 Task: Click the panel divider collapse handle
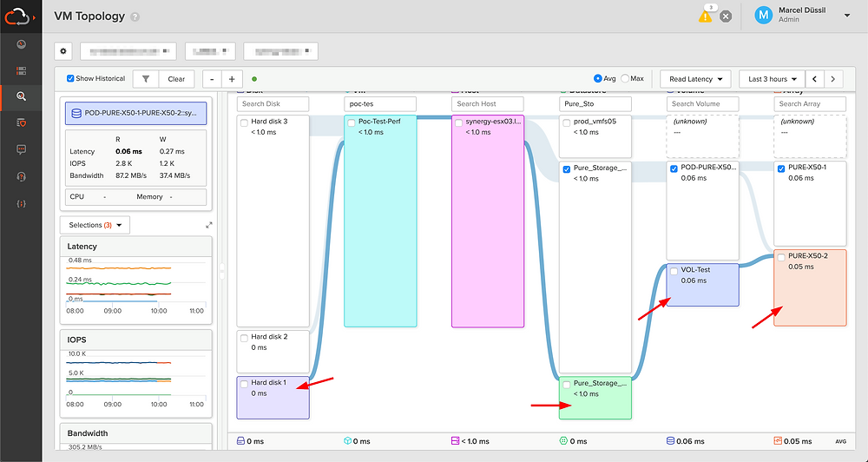[222, 271]
